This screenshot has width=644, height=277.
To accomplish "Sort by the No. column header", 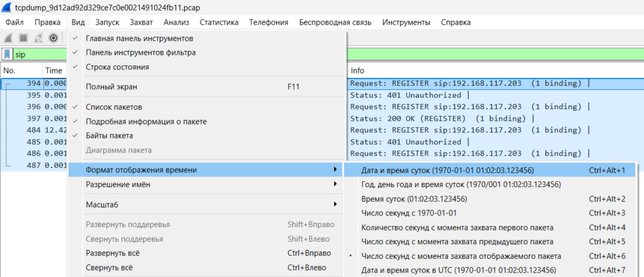I will tap(21, 71).
